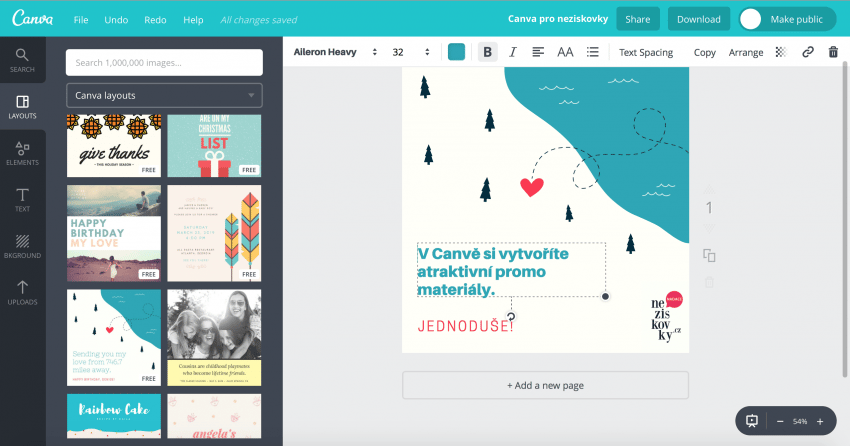850x446 pixels.
Task: Open the Aileron Heavy font dropdown
Action: (x=335, y=52)
